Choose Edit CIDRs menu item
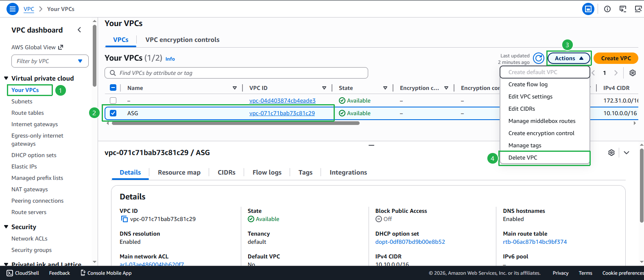Screen dimensions: 644x280 pos(545,109)
